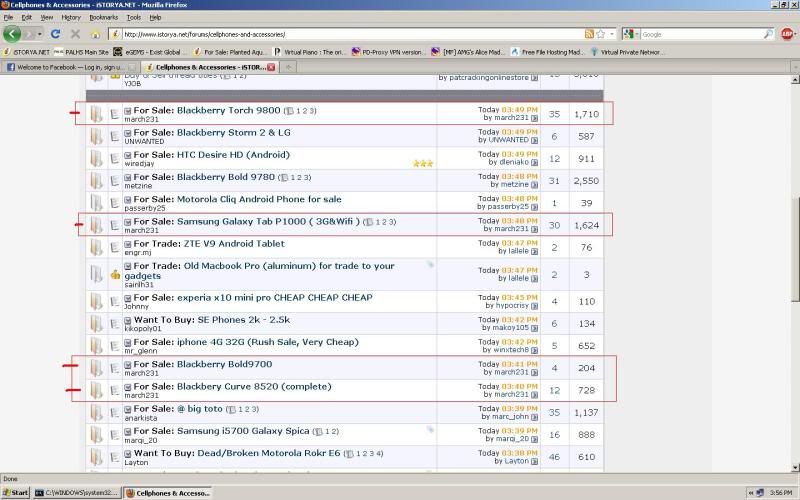The height and width of the screenshot is (500, 800).
Task: Click the Windows Start button
Action: pyautogui.click(x=16, y=493)
